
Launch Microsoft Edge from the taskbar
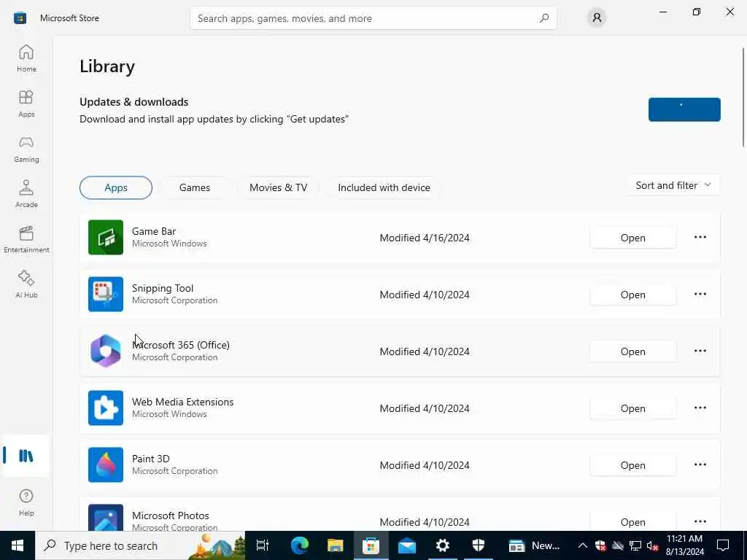(x=300, y=545)
